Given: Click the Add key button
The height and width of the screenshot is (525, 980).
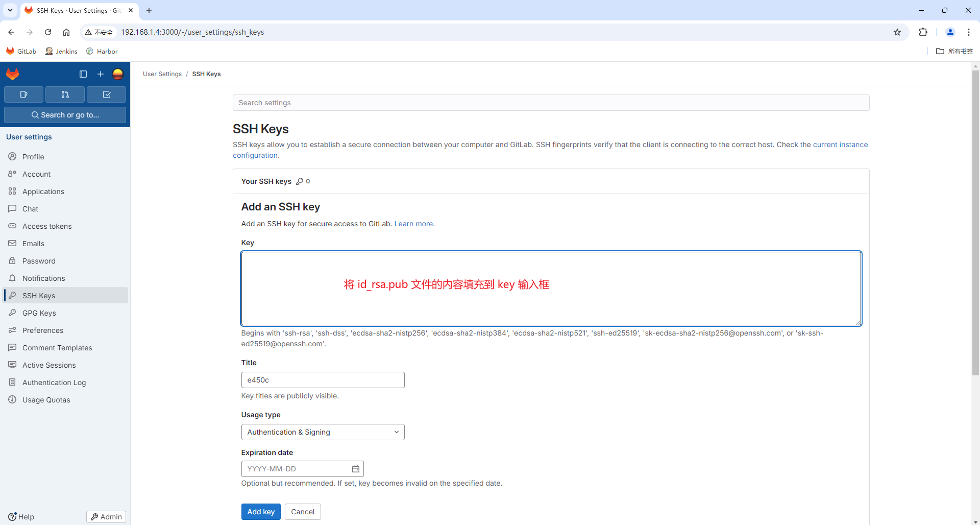Looking at the screenshot, I should click(x=261, y=512).
